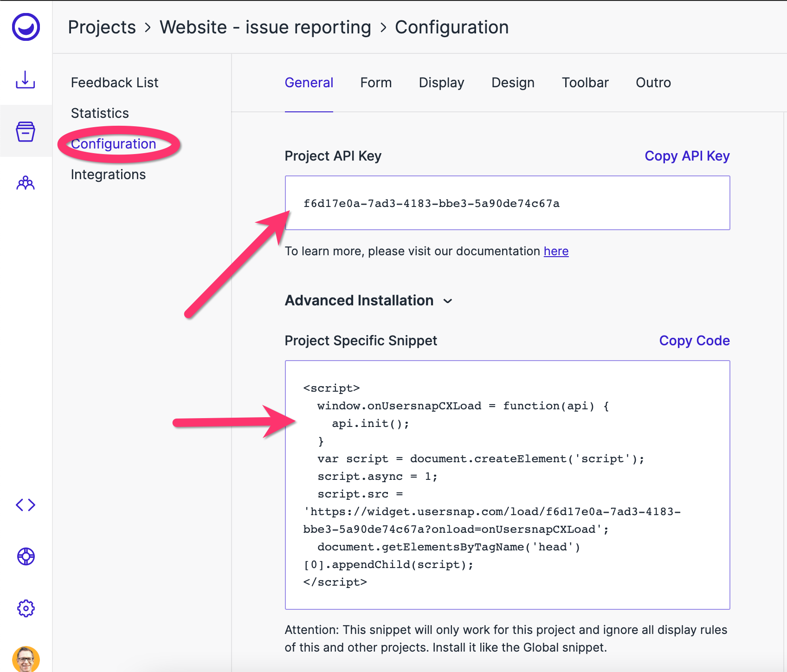Viewport: 787px width, 672px height.
Task: Click the code brackets icon in sidebar
Action: [x=26, y=504]
